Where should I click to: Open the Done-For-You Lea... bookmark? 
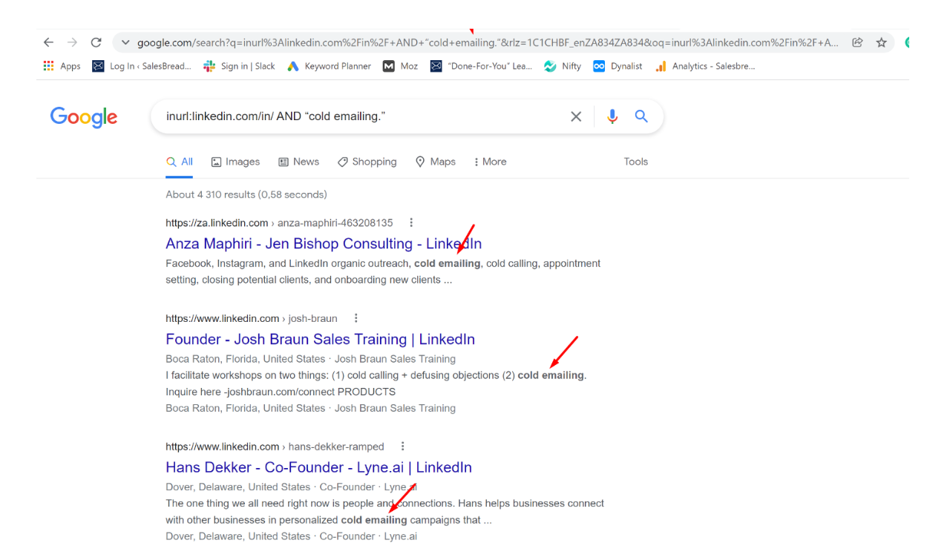[481, 66]
